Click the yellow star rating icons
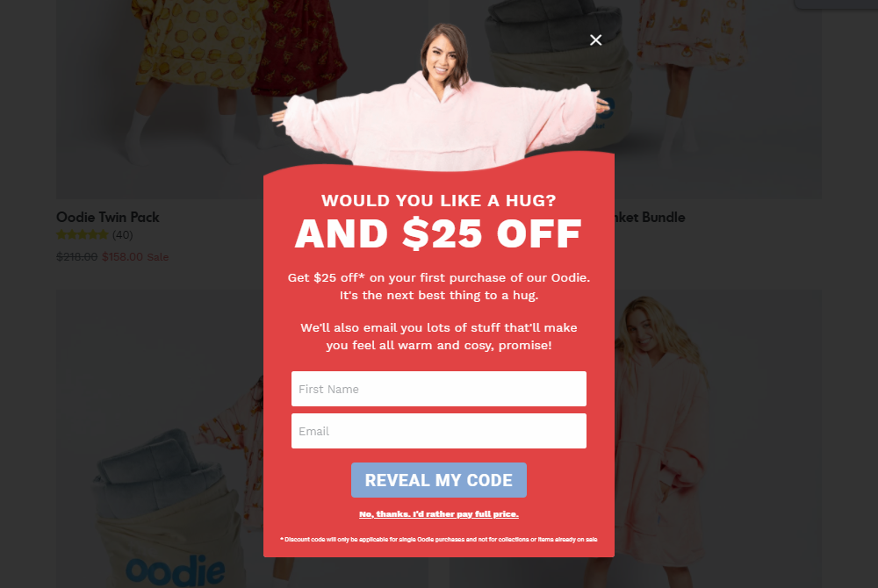The image size is (878, 588). 83,234
